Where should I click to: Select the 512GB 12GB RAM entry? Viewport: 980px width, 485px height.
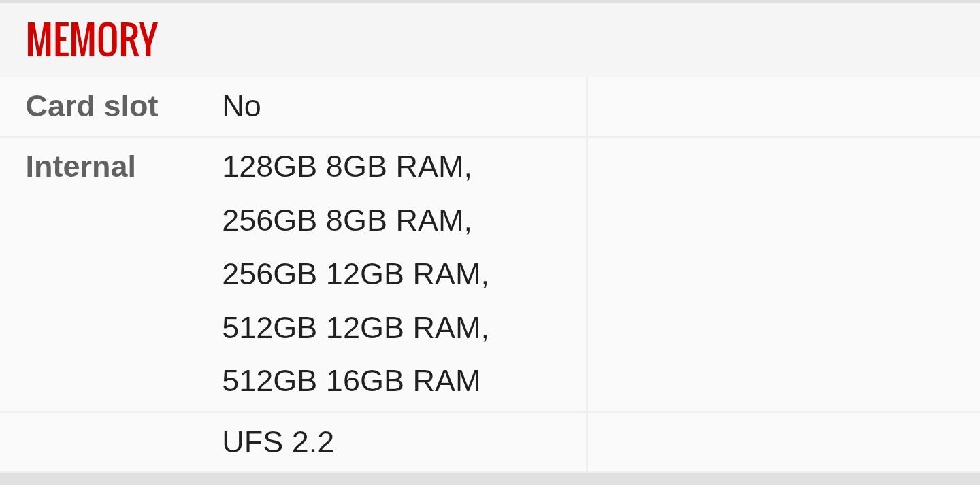click(355, 328)
